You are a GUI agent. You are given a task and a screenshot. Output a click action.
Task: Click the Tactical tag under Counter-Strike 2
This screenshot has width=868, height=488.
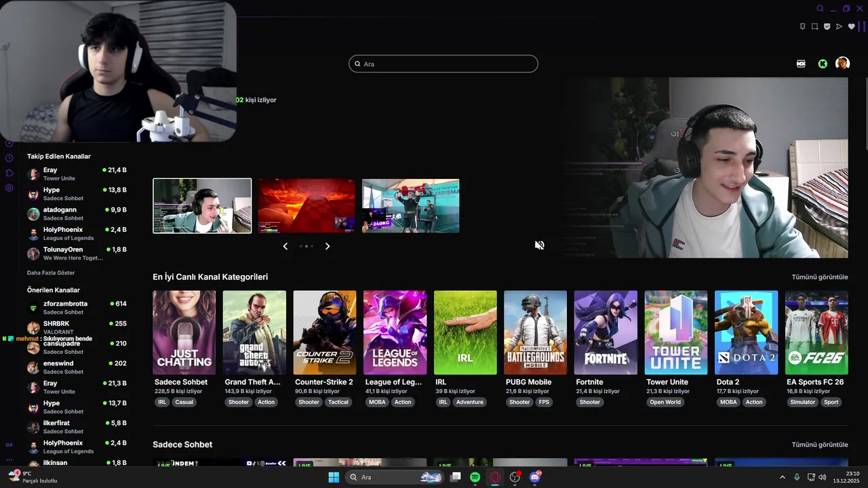tap(338, 402)
